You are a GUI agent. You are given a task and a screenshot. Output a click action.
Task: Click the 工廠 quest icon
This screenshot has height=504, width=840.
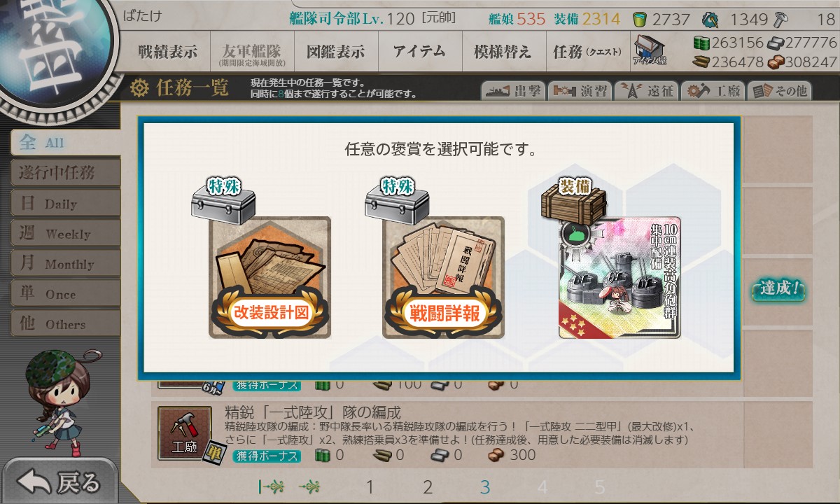click(x=179, y=433)
